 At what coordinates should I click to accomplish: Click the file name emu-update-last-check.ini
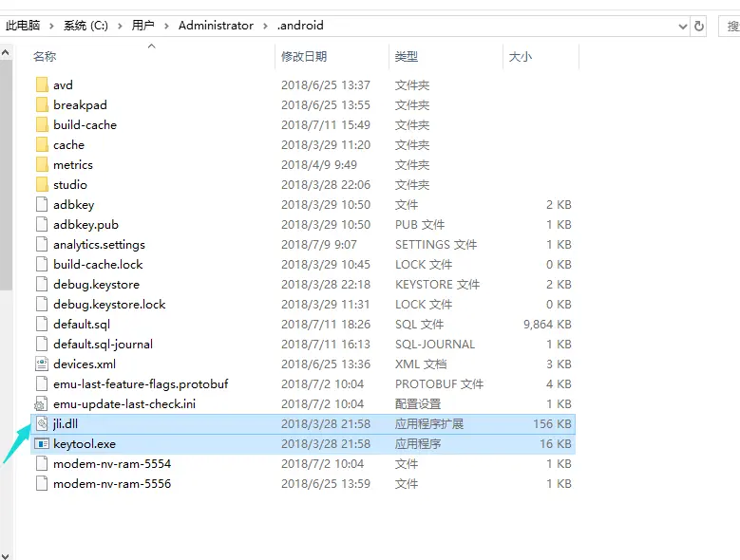click(x=124, y=404)
